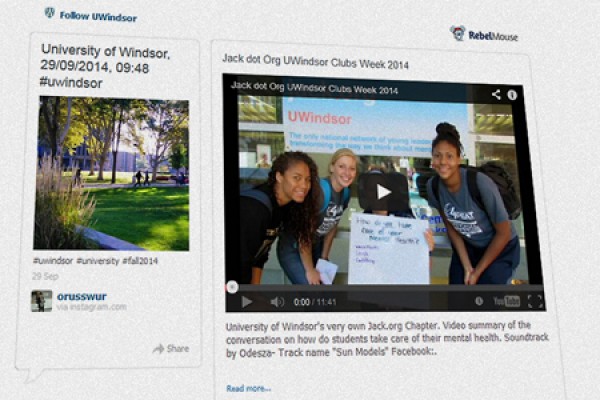
Task: Click the video progress bar scrubber
Action: pyautogui.click(x=232, y=285)
